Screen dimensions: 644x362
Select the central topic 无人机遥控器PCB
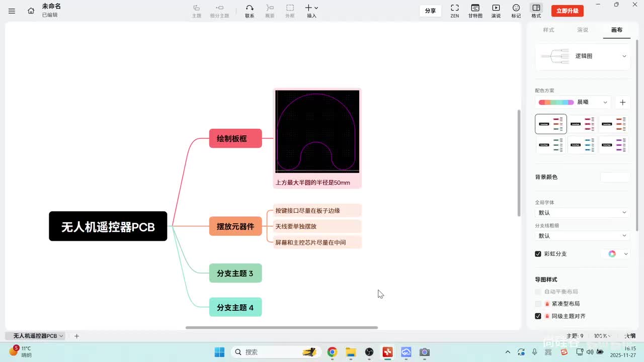pyautogui.click(x=108, y=226)
